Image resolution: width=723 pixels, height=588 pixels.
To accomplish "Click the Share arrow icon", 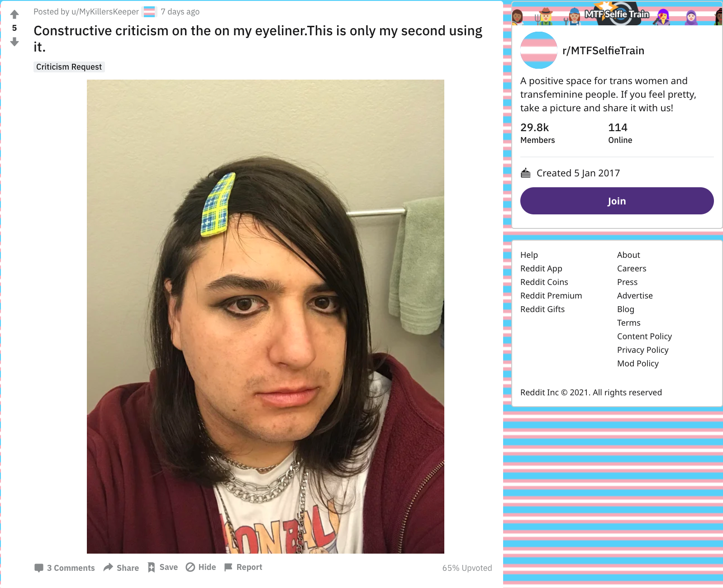I will tap(108, 567).
